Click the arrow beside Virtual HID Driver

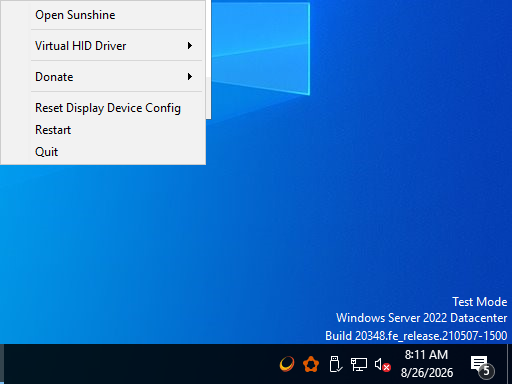click(190, 46)
